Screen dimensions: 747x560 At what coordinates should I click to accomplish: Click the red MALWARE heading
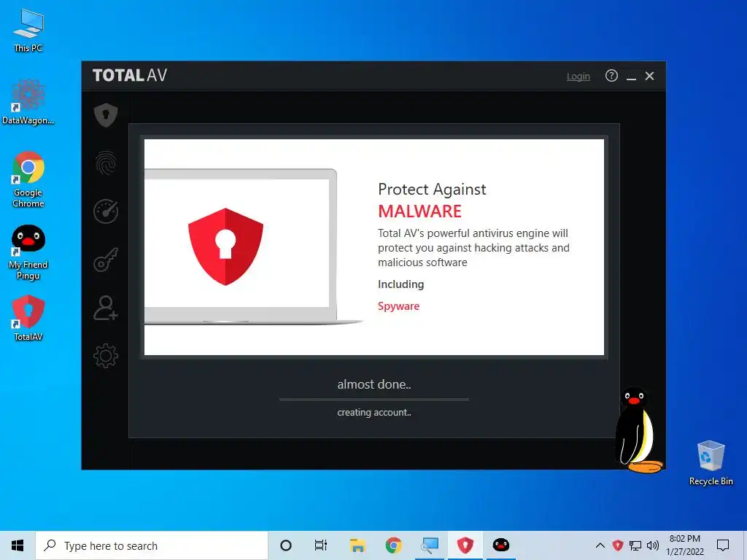pos(419,211)
